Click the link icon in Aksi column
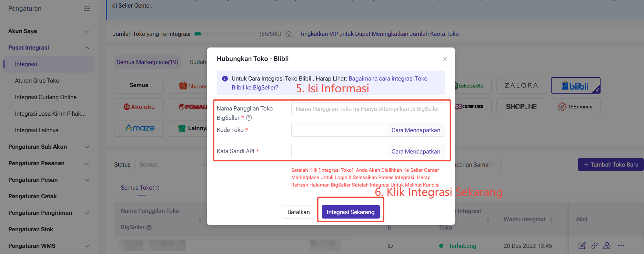644x254 pixels. click(x=594, y=245)
